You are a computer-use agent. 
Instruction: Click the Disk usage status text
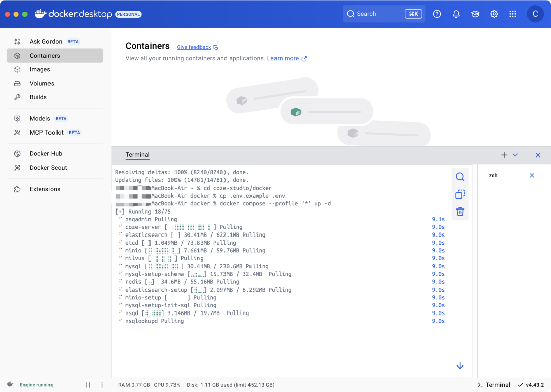231,385
